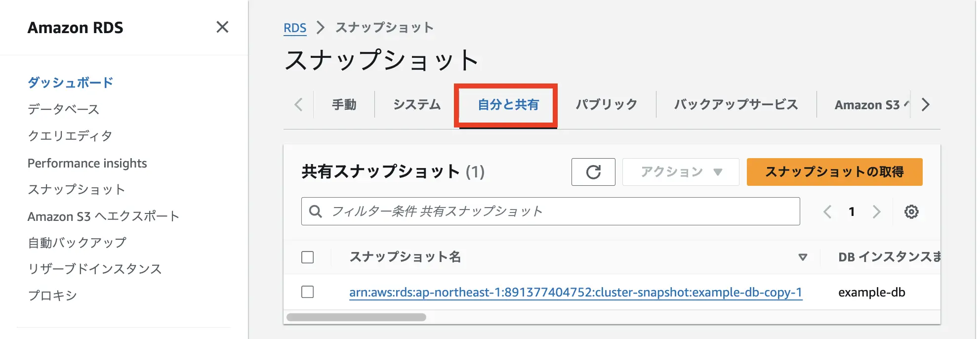This screenshot has width=980, height=339.
Task: Go to previous page of snapshots
Action: click(827, 212)
